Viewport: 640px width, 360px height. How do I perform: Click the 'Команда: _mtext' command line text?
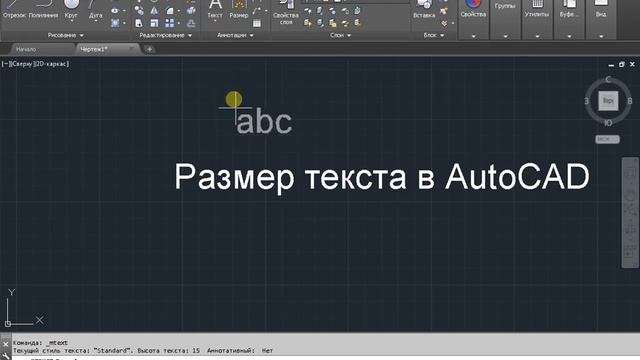[40, 343]
